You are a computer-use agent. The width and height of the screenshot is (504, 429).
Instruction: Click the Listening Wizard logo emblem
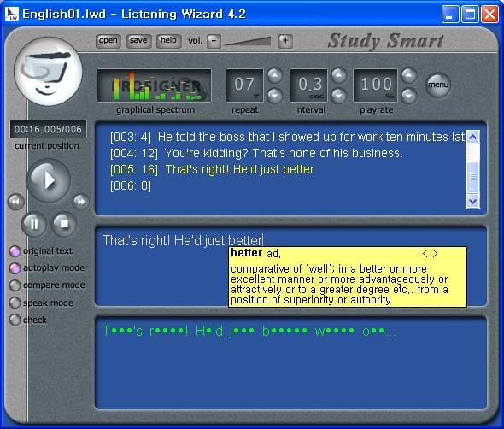coord(48,72)
